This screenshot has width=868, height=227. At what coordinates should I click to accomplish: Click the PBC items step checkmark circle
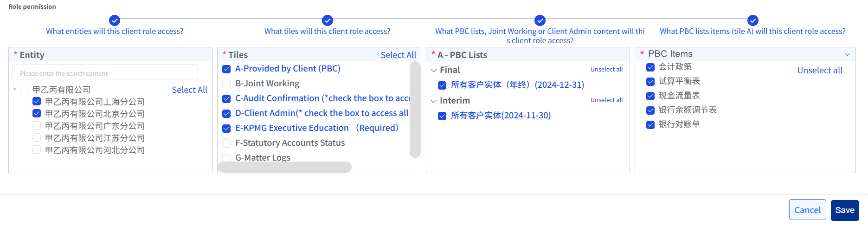(753, 20)
